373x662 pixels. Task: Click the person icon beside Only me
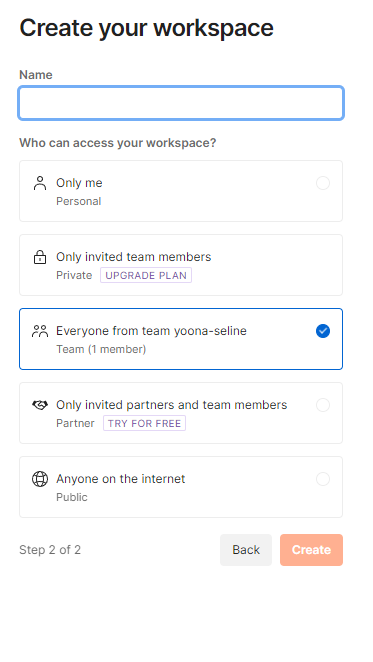coord(40,183)
